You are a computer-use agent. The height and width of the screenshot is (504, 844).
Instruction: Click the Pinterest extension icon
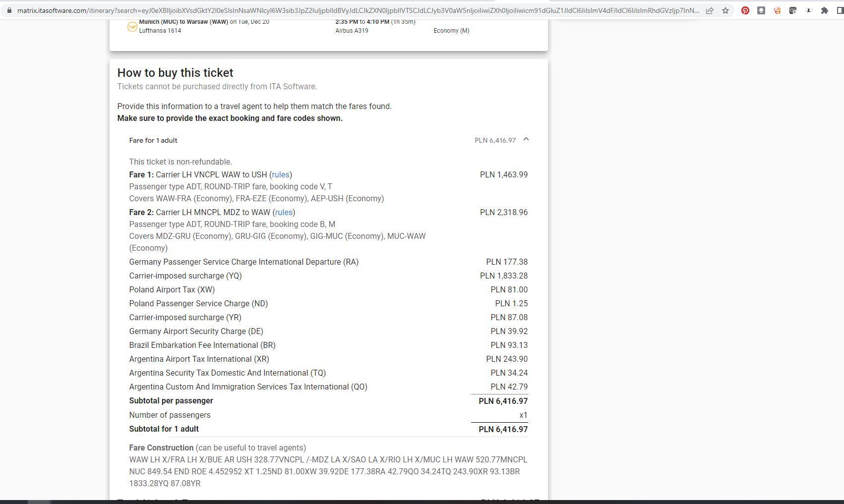(x=745, y=10)
